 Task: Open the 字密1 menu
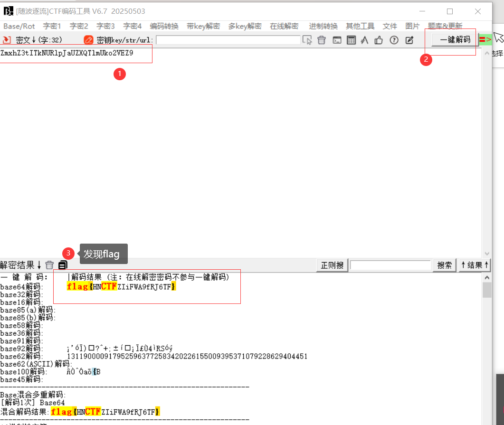[x=52, y=26]
